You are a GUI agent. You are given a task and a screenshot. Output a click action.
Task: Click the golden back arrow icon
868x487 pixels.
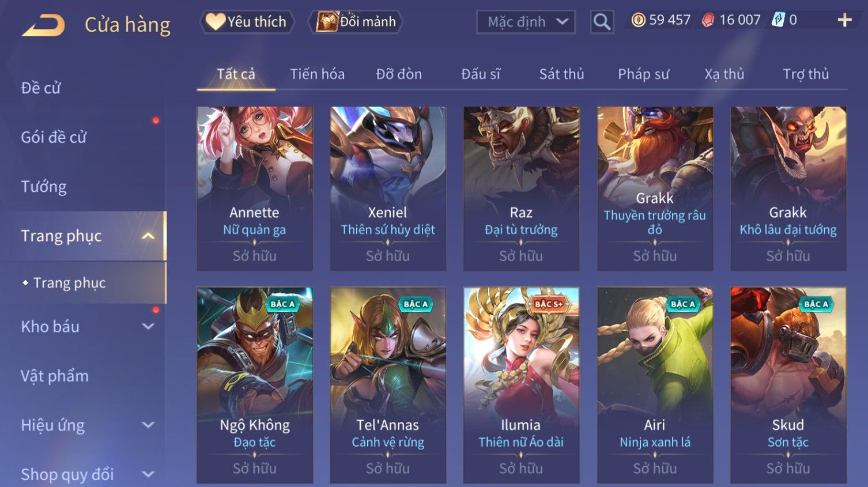pos(44,25)
